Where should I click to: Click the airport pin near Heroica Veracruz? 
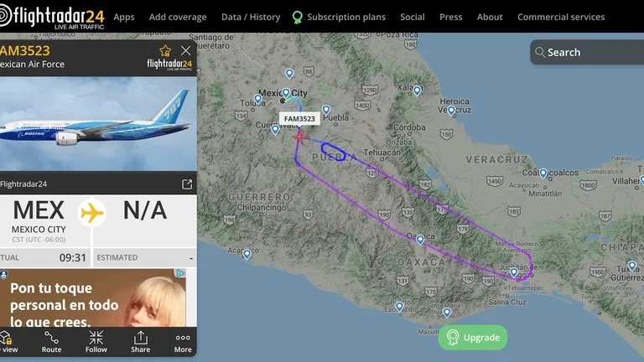451,110
